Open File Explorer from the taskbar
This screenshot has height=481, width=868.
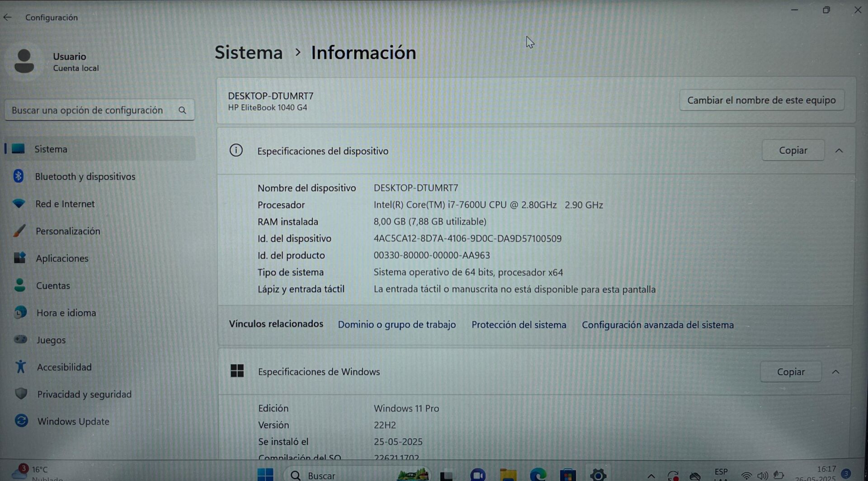click(508, 475)
